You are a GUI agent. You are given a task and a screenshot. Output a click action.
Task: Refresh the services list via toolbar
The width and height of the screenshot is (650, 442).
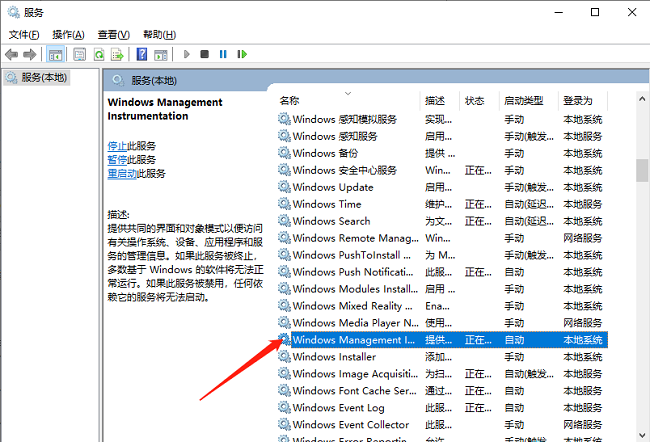tap(99, 54)
